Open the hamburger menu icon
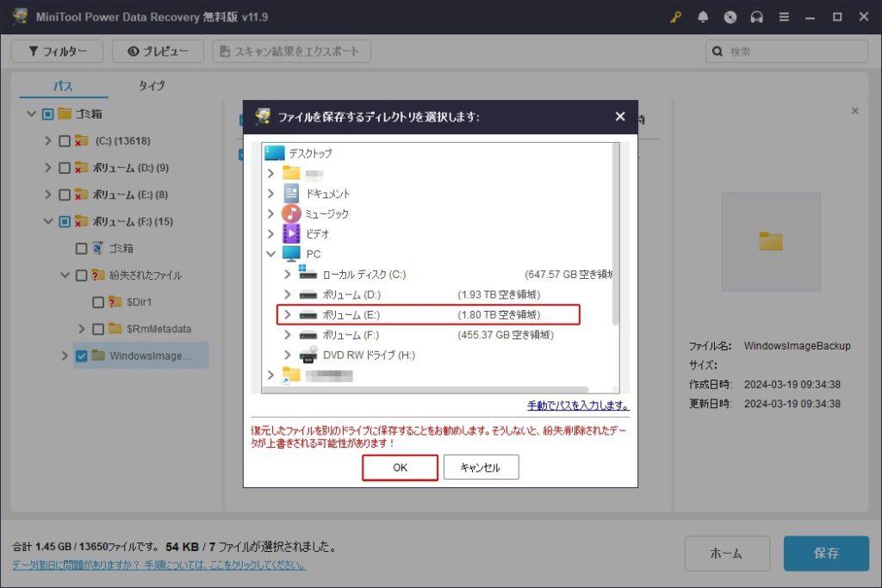Screen dimensions: 882x588 coord(785,17)
